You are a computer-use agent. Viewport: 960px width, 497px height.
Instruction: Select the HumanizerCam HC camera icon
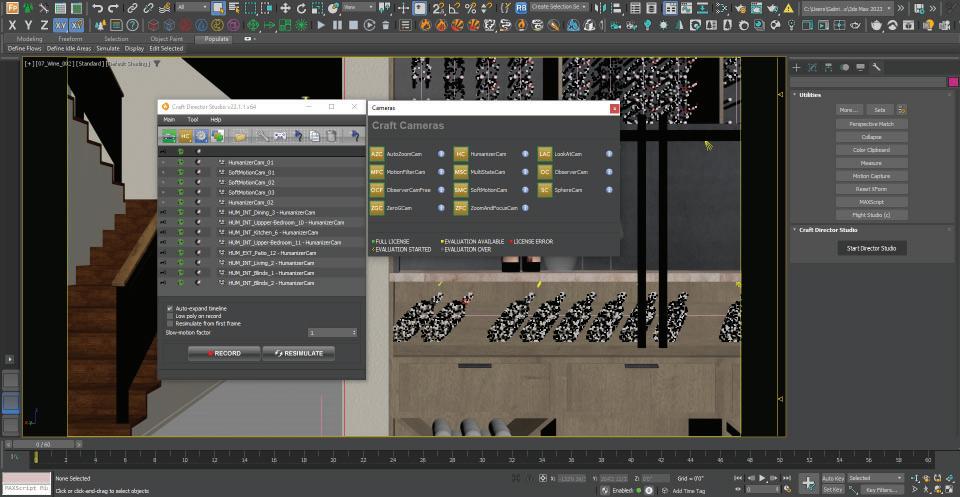[x=461, y=154]
